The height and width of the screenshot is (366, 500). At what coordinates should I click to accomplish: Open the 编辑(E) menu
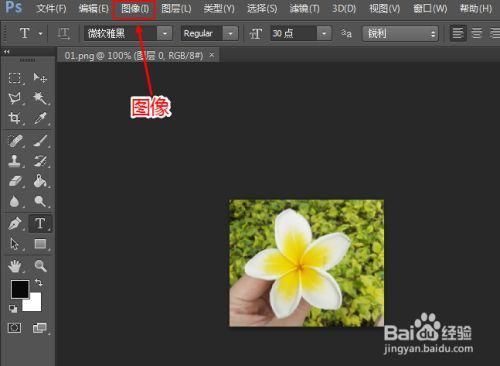click(x=94, y=8)
